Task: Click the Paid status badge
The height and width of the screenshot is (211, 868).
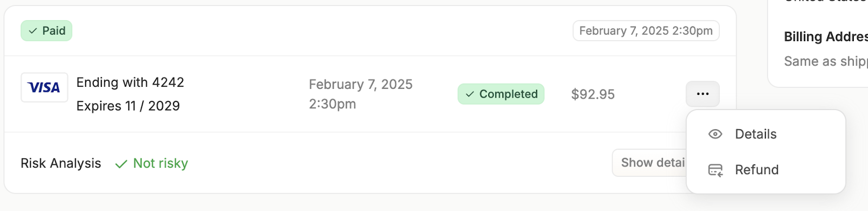Action: [47, 31]
